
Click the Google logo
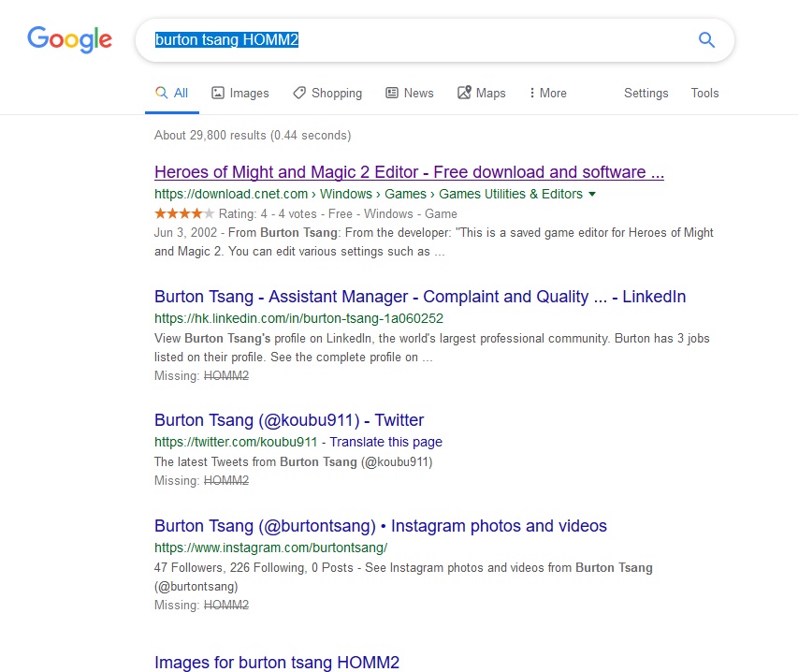[70, 39]
